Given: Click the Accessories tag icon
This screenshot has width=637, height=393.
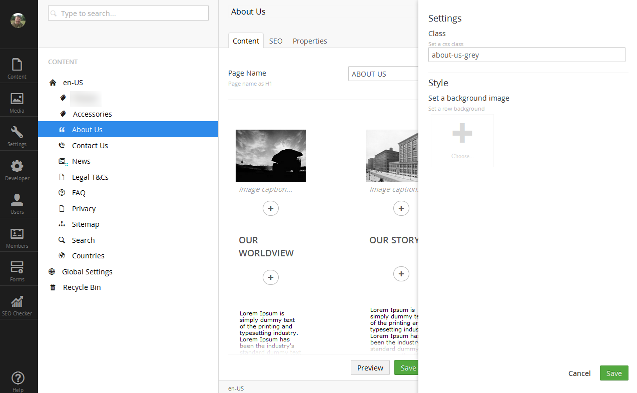Looking at the screenshot, I should 63,114.
